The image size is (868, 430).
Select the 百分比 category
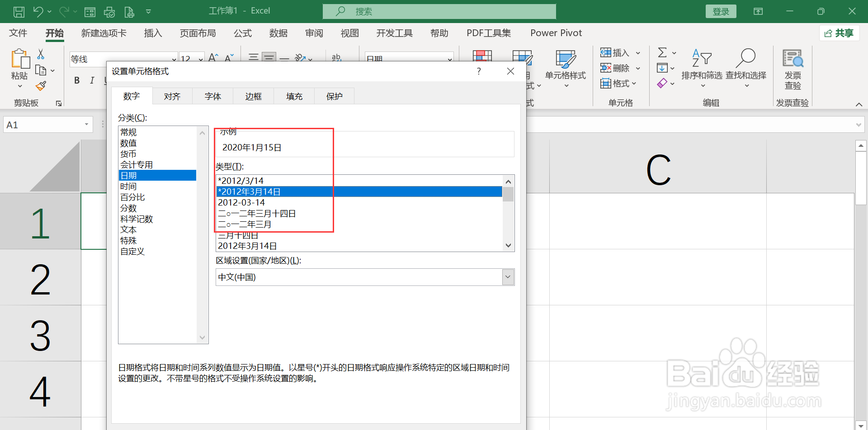157,197
